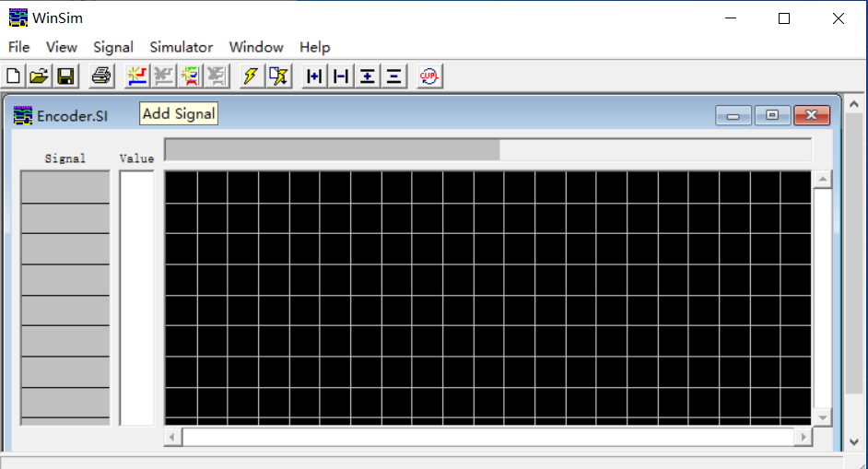Open the View menu
The image size is (868, 469).
point(62,47)
